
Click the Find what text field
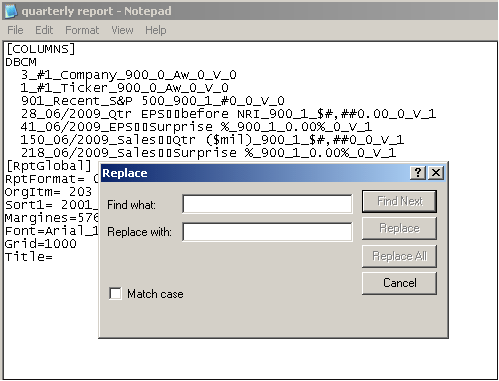267,204
